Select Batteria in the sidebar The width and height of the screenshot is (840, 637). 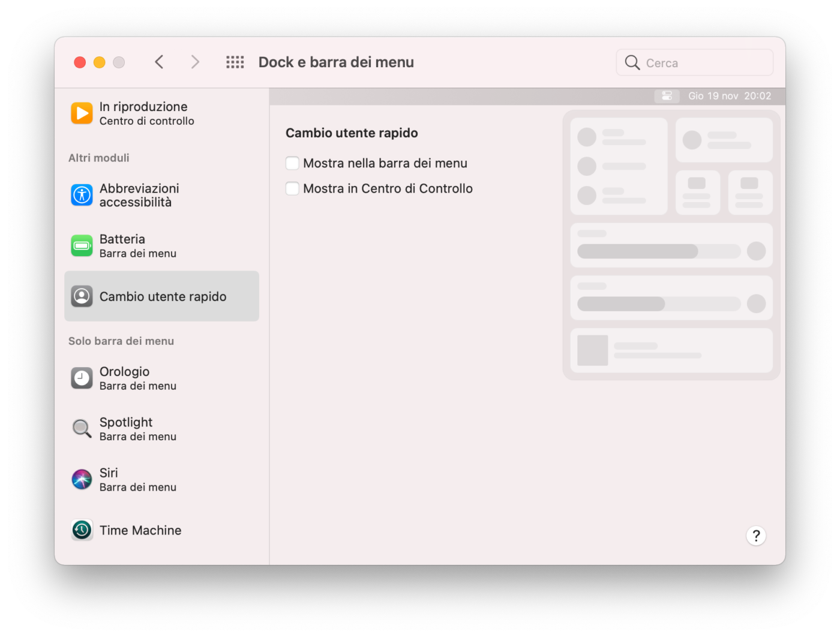point(161,245)
